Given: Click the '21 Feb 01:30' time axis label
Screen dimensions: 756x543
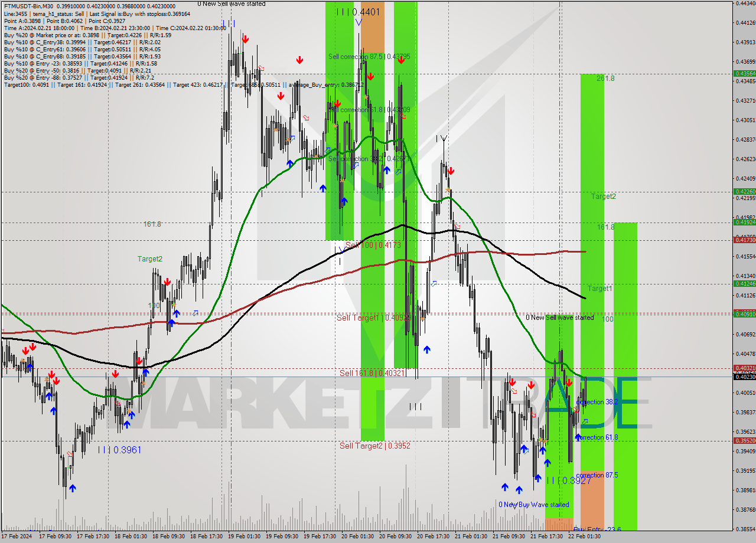Looking at the screenshot, I should pos(470,537).
